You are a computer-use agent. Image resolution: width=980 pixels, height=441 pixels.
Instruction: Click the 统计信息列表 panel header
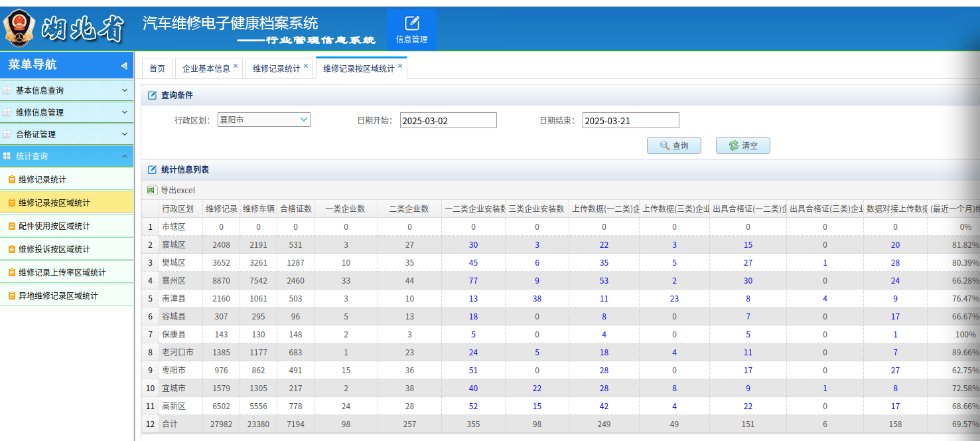tap(560, 170)
